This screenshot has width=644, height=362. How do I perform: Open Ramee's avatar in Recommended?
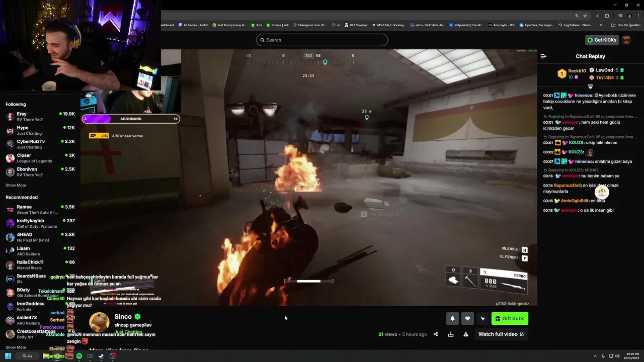[x=10, y=210]
